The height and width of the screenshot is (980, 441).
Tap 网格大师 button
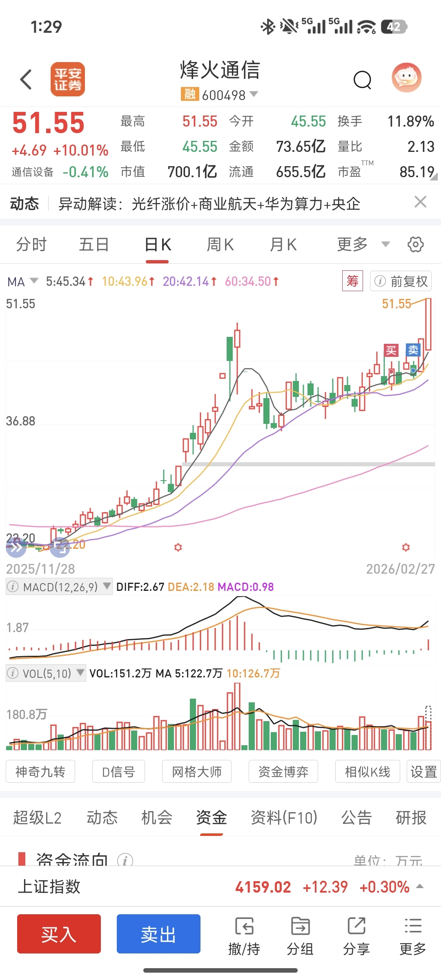[197, 772]
